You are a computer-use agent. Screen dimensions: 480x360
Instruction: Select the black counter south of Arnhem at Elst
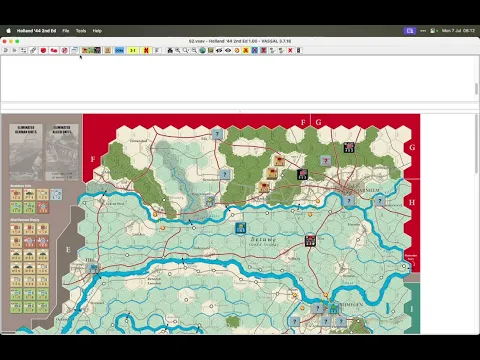tap(310, 241)
